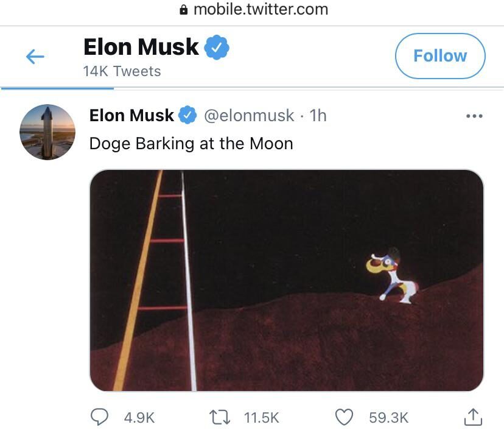
Task: Open the Doge painting image attachment
Action: [x=287, y=280]
